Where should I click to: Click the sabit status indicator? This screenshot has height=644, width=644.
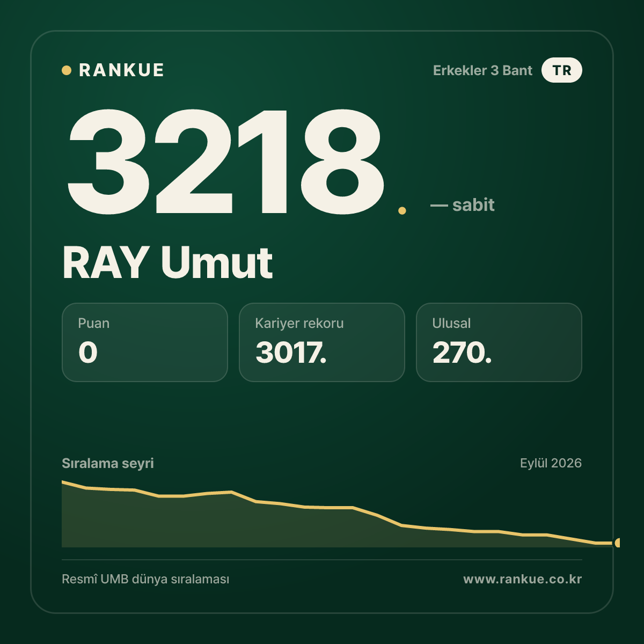coord(462,205)
